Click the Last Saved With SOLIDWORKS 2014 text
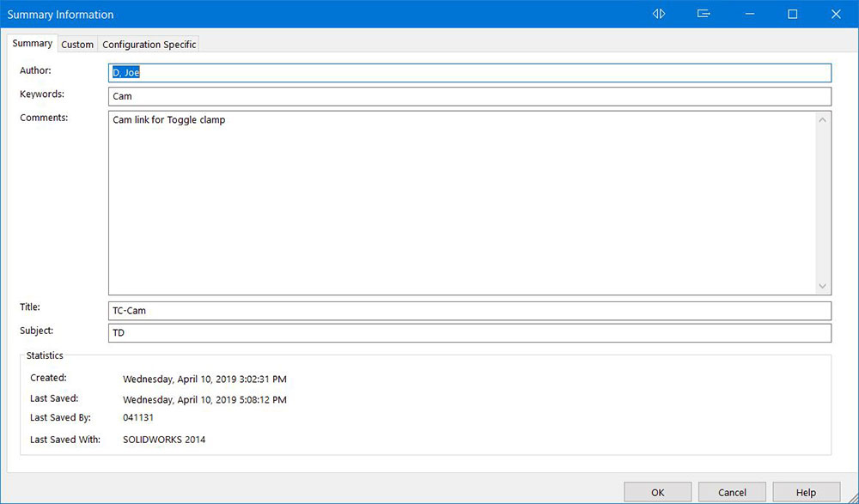This screenshot has height=504, width=859. click(x=164, y=440)
